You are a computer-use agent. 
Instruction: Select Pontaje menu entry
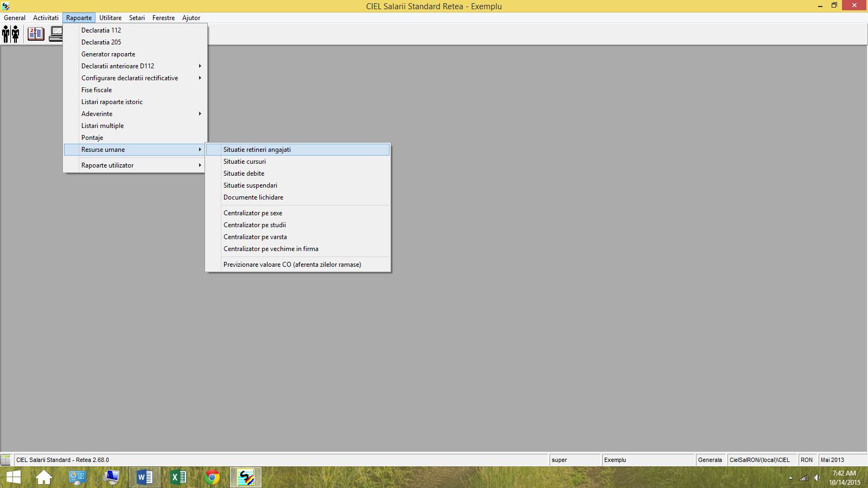tap(135, 138)
